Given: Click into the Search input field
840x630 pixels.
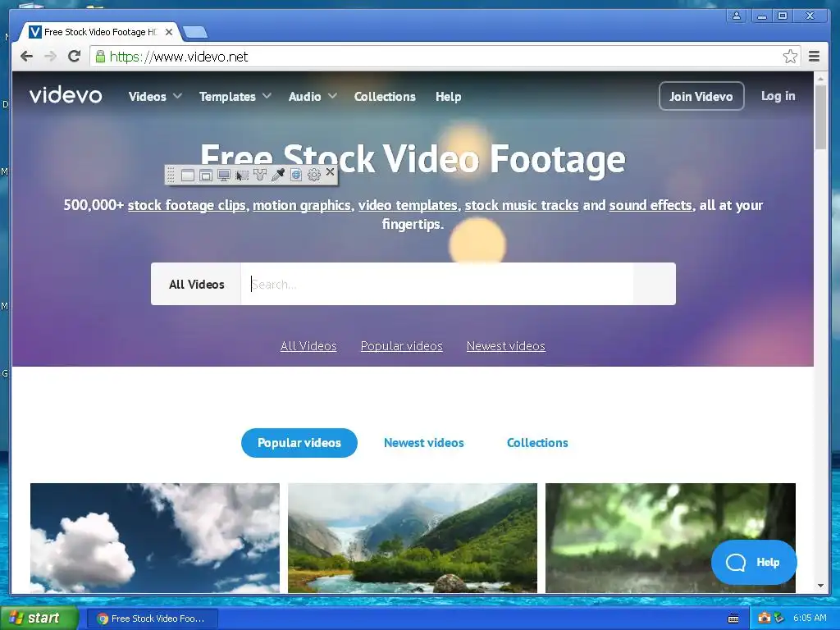Looking at the screenshot, I should [x=437, y=284].
